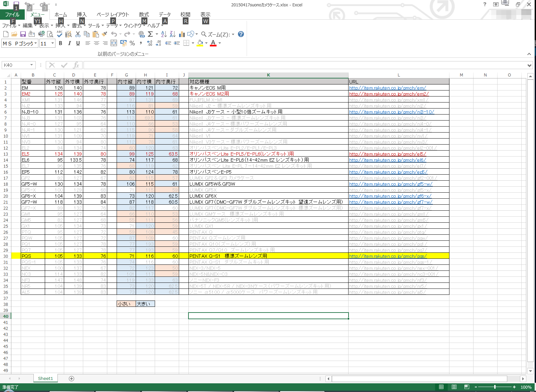Create a new blank workbook from the toolbar
Image resolution: width=536 pixels, height=392 pixels.
tap(6, 34)
